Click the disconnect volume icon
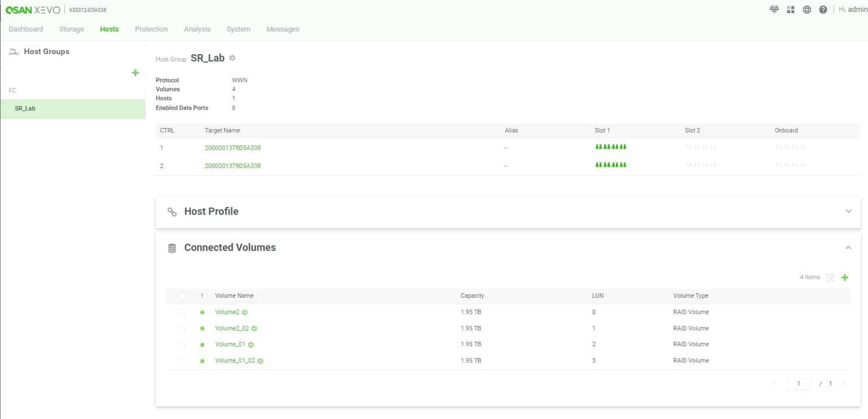The height and width of the screenshot is (419, 868). click(x=830, y=277)
